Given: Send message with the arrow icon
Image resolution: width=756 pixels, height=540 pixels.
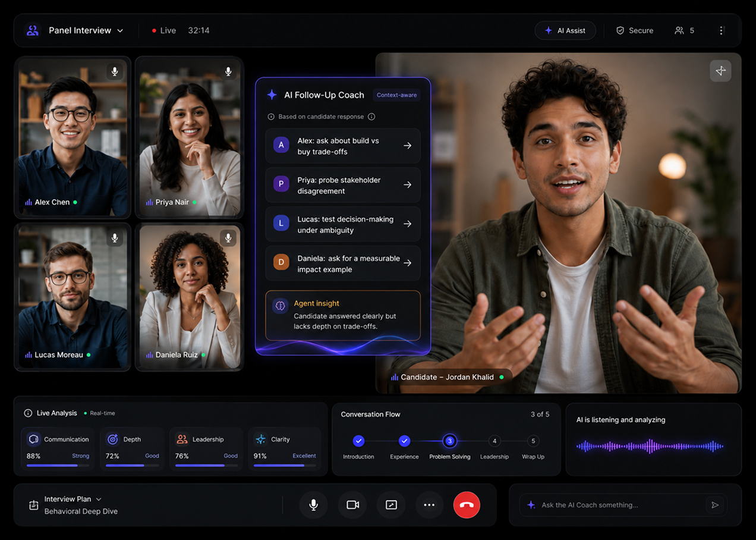Looking at the screenshot, I should [715, 505].
